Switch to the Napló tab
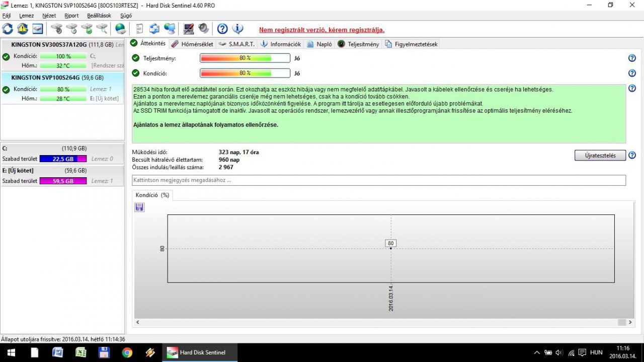The height and width of the screenshot is (362, 644). pyautogui.click(x=319, y=44)
